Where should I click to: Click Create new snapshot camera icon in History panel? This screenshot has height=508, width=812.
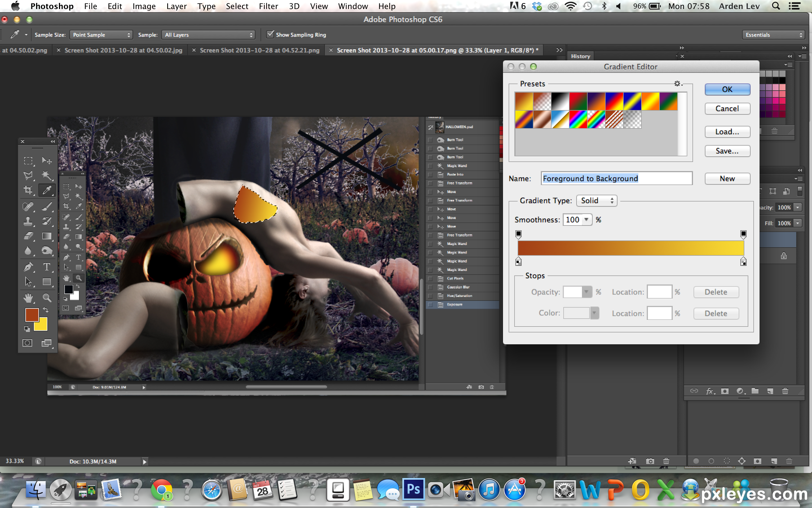pos(650,461)
